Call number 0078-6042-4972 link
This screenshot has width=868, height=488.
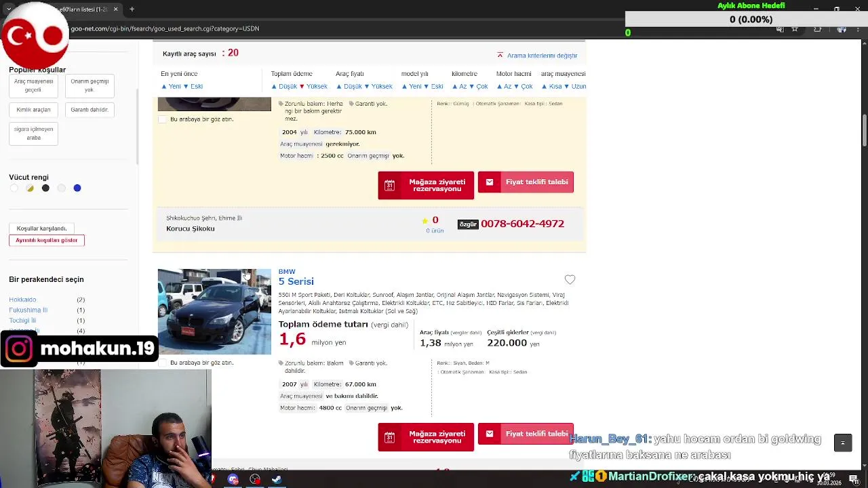(523, 224)
